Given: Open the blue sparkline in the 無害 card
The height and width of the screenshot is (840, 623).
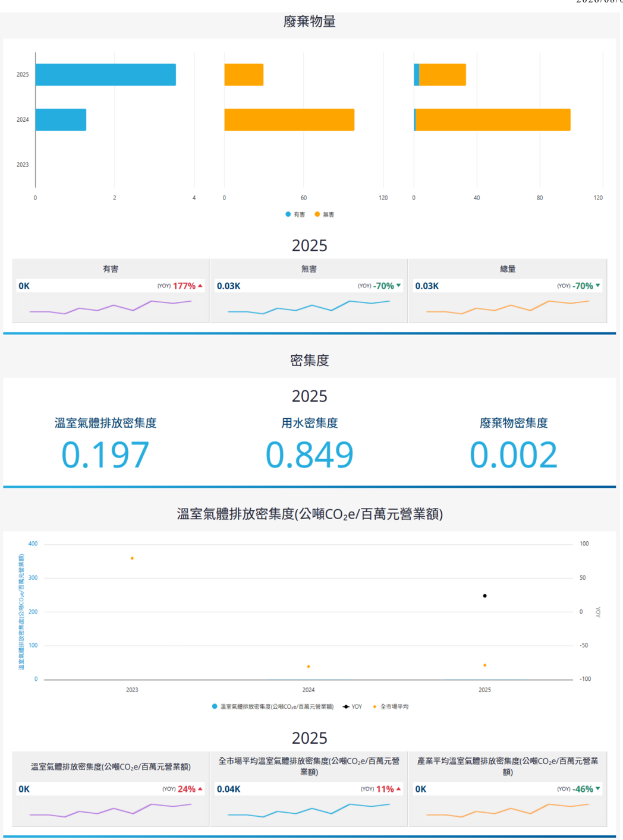Looking at the screenshot, I should pyautogui.click(x=309, y=307).
